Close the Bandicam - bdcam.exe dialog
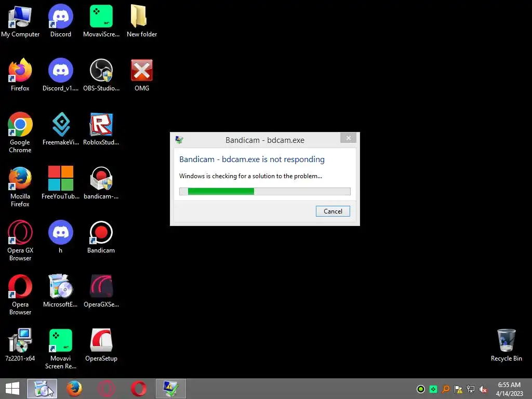The height and width of the screenshot is (399, 532). (x=348, y=138)
